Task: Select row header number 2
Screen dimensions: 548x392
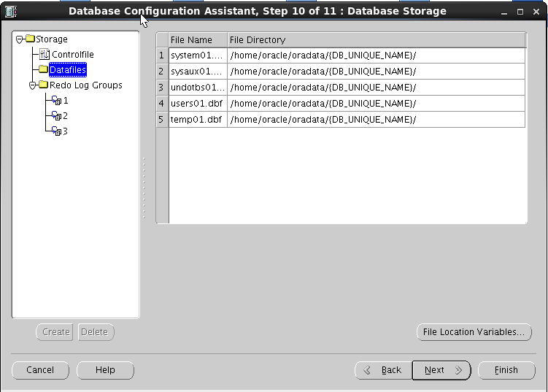Action: pos(162,72)
